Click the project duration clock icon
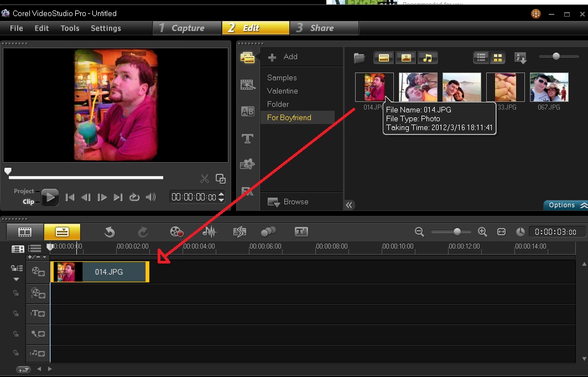 tap(521, 232)
